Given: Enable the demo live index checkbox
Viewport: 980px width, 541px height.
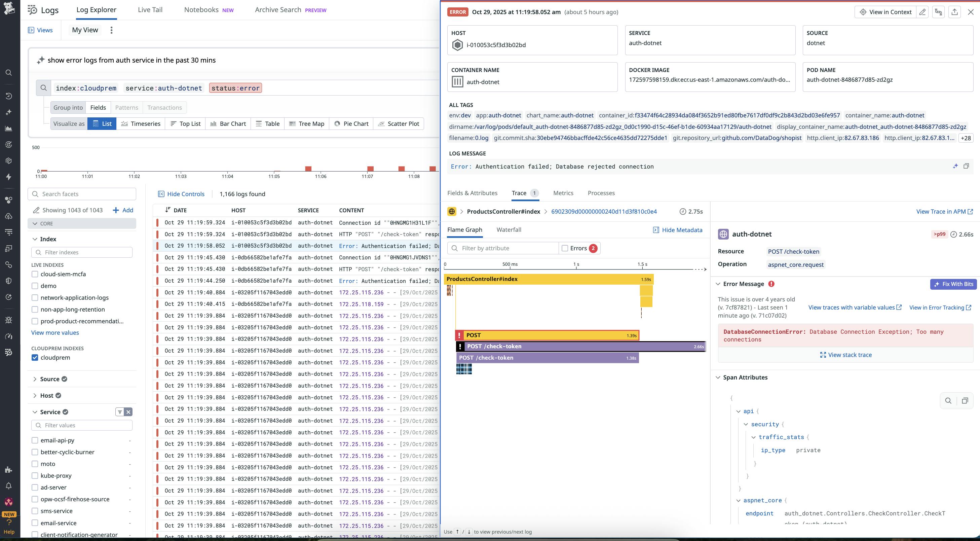Looking at the screenshot, I should point(35,286).
